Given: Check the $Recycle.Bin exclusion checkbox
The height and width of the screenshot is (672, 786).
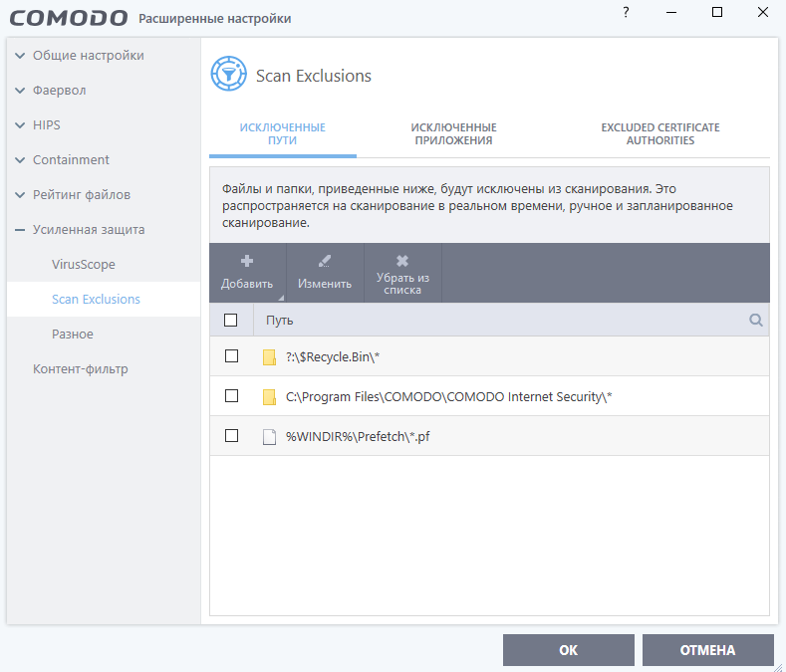Looking at the screenshot, I should (231, 356).
